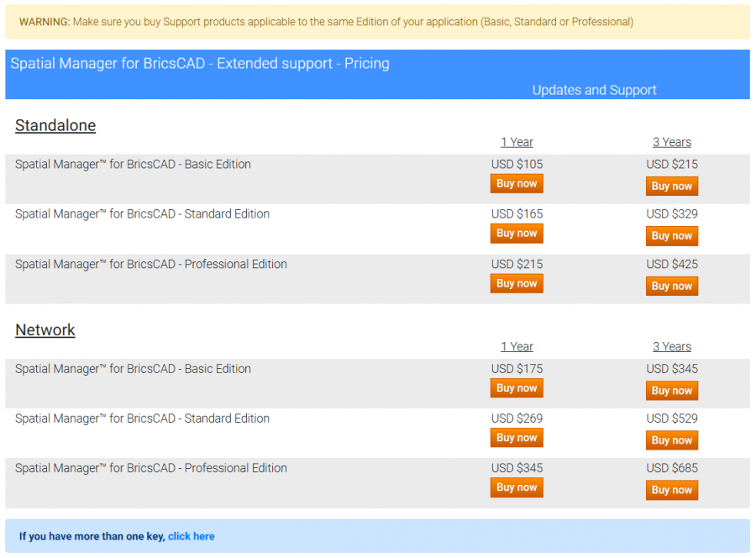Open the 3 Years link under Standalone
This screenshot has width=756, height=558.
[671, 142]
